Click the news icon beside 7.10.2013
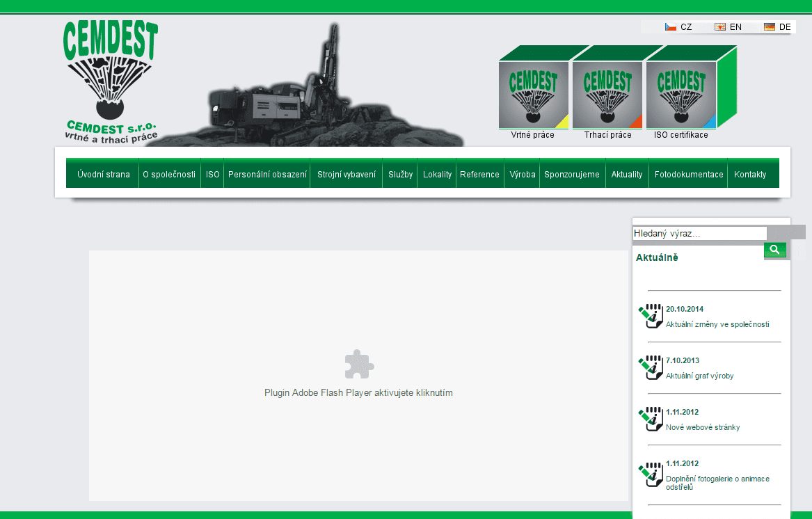This screenshot has height=519, width=812. (x=651, y=367)
